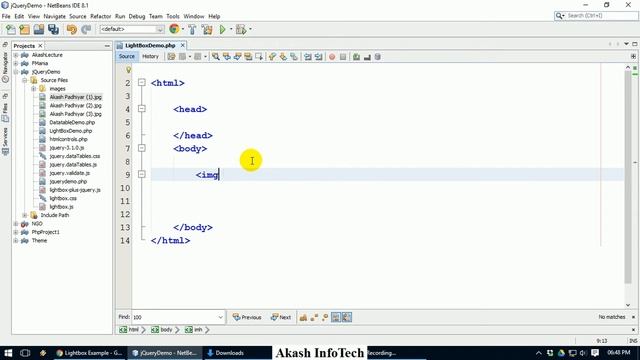Expand the Include Path node
The image size is (640, 360).
click(24, 215)
